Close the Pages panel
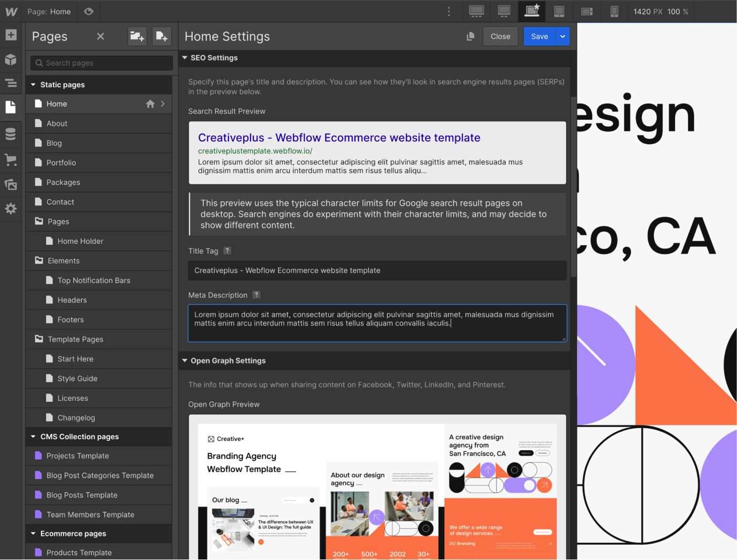 [101, 36]
